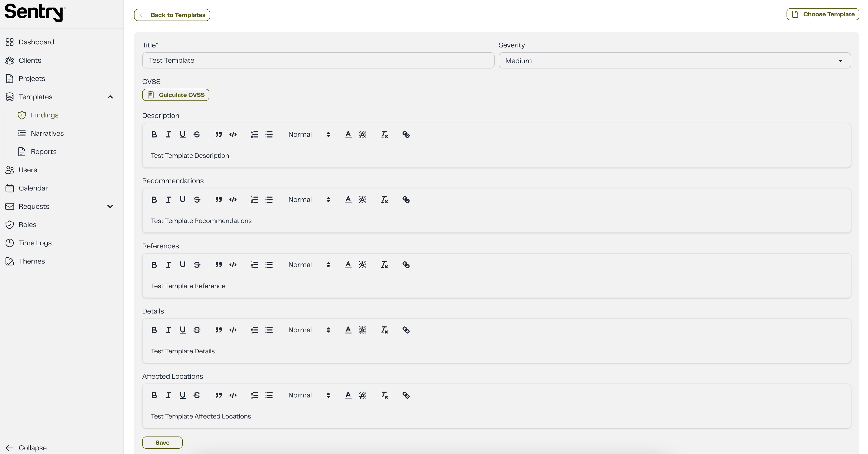
Task: Open background color picker in References editor
Action: [x=362, y=265]
